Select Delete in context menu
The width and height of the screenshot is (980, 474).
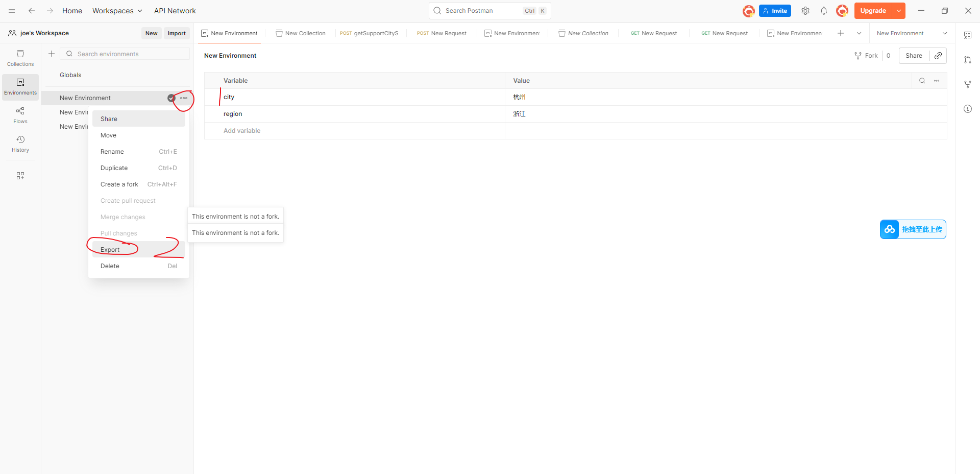point(139,266)
